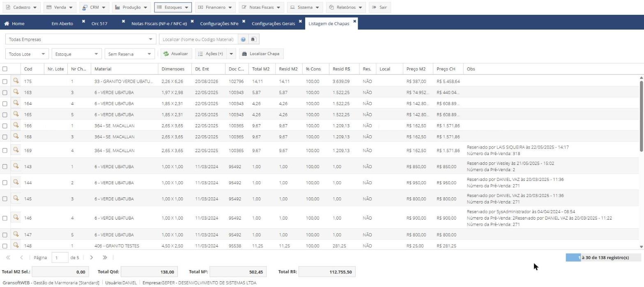Viewport: 644px width, 287px height.
Task: Click the search help icon
Action: [x=243, y=39]
